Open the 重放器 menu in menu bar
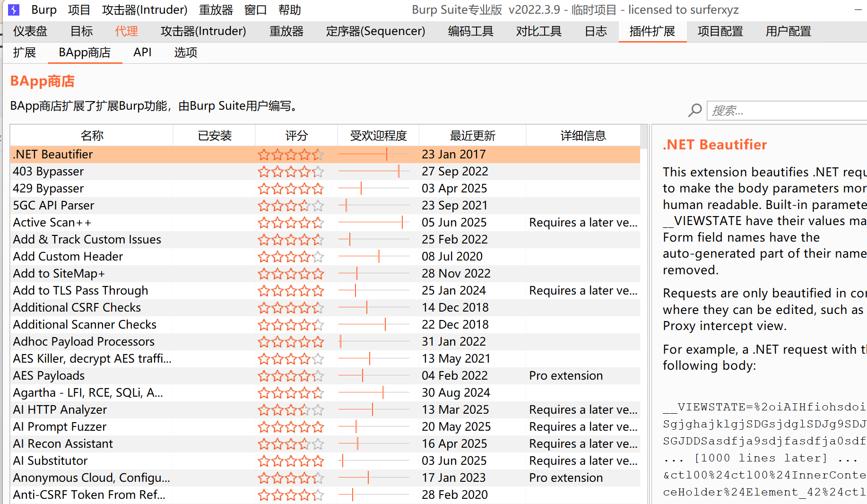 216,9
